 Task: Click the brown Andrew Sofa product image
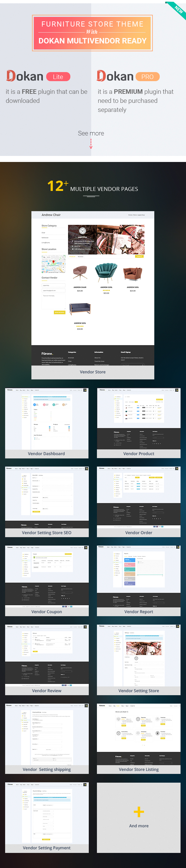[x=133, y=274]
